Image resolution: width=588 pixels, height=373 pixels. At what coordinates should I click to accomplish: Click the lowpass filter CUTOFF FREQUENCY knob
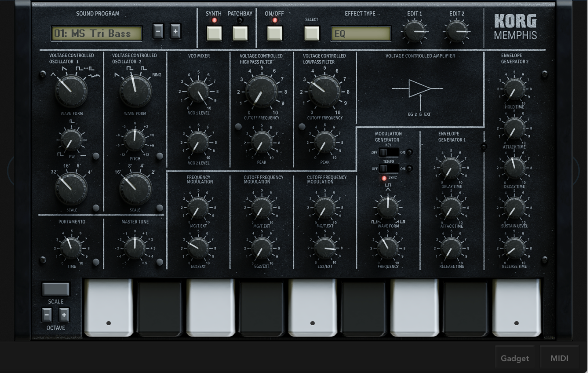[325, 91]
